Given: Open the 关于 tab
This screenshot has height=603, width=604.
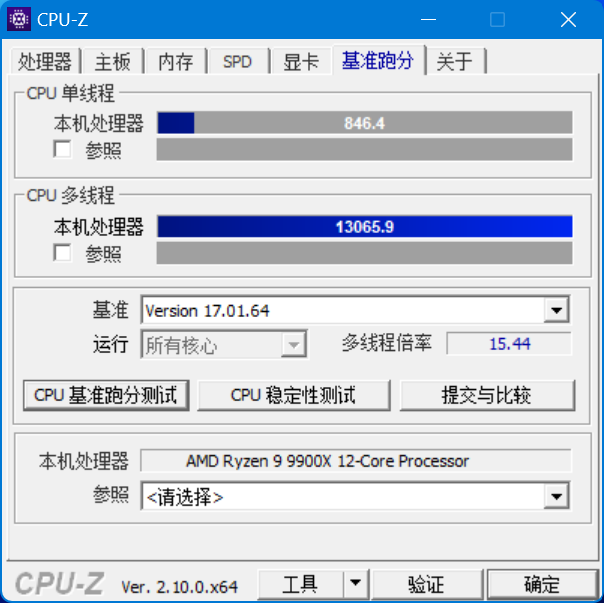Looking at the screenshot, I should point(455,61).
